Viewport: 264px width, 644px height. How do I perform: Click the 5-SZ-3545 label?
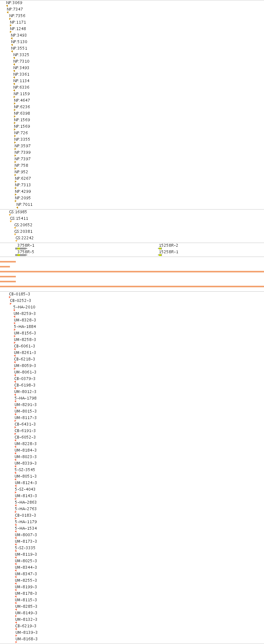[x=25, y=470]
